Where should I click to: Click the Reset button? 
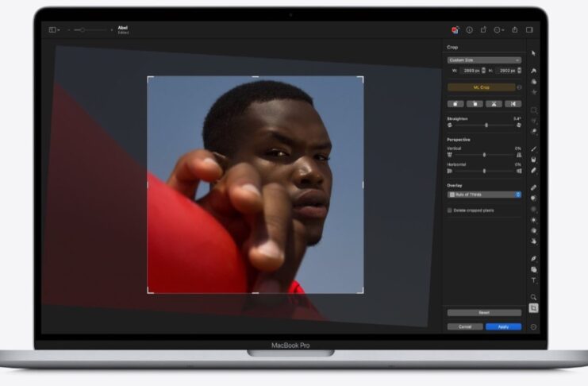coord(484,312)
